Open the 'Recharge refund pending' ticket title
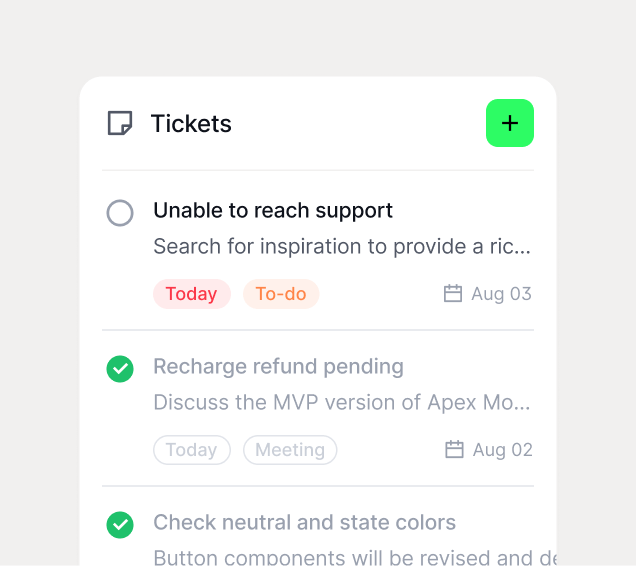The width and height of the screenshot is (636, 566). pyautogui.click(x=278, y=366)
